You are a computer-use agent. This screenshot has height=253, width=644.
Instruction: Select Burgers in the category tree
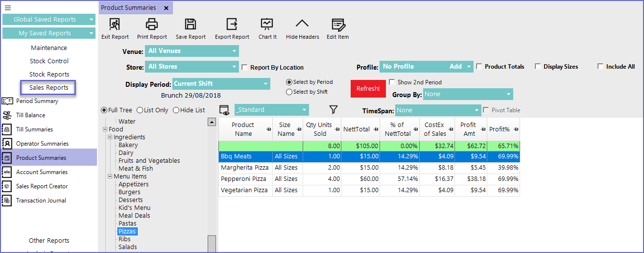coord(129,192)
